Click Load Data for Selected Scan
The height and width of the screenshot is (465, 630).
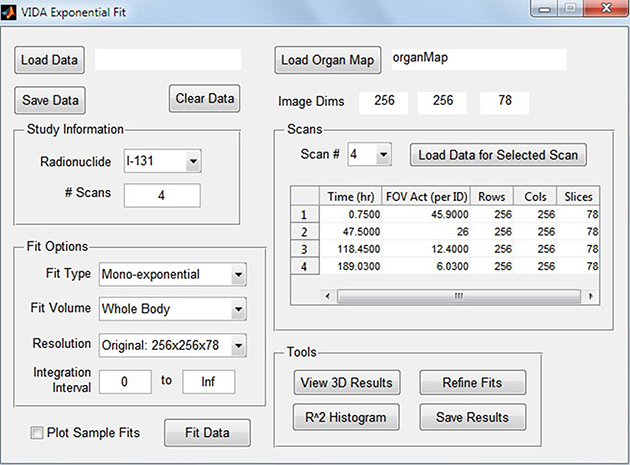(498, 155)
